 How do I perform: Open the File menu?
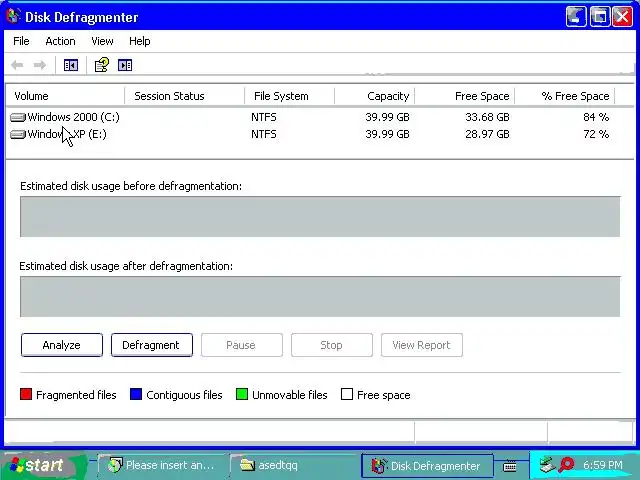(x=21, y=41)
